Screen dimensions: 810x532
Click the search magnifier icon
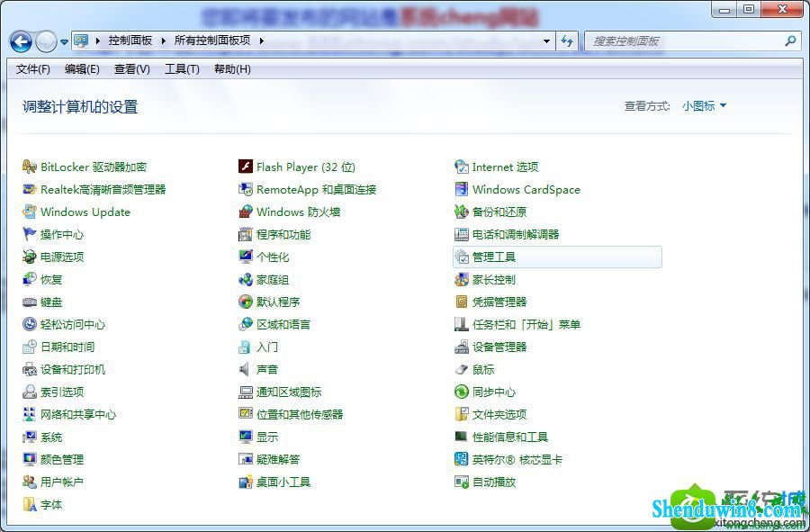click(790, 41)
